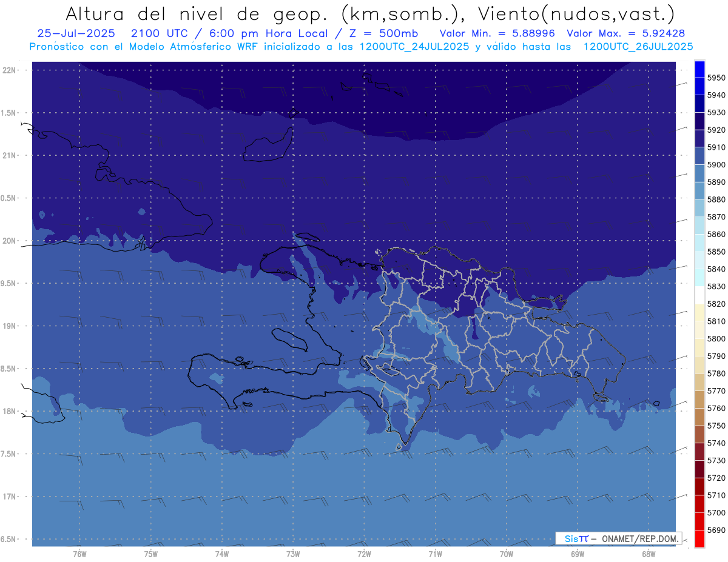
Task: Click 'Valor Min. = 5.88996'
Action: click(497, 33)
